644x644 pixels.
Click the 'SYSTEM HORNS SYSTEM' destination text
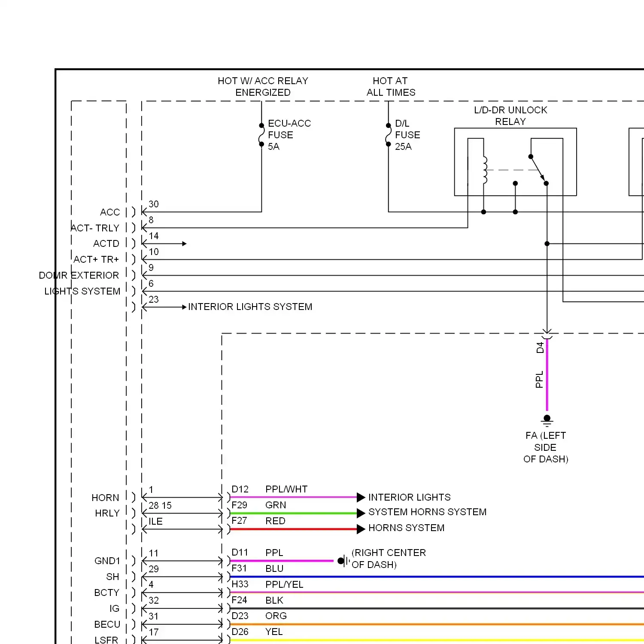[428, 512]
